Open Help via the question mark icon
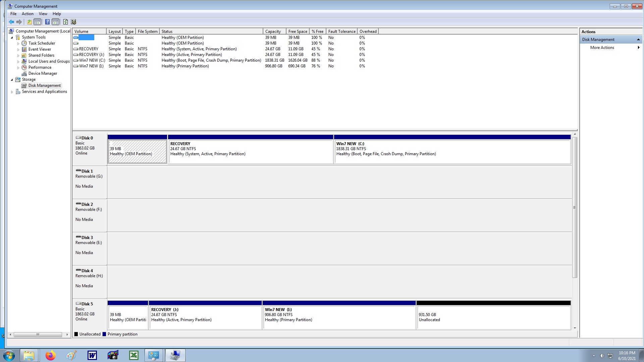The width and height of the screenshot is (644, 362). tap(47, 22)
